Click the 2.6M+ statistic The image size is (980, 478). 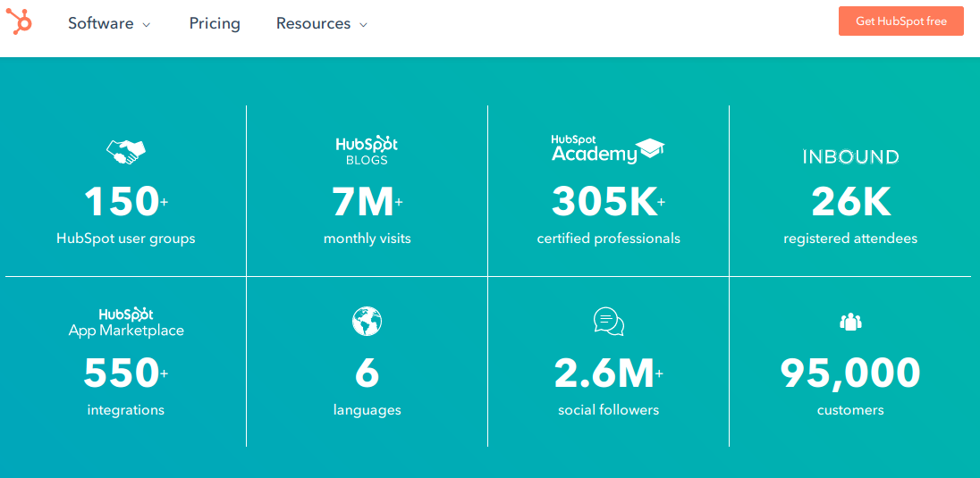point(609,373)
